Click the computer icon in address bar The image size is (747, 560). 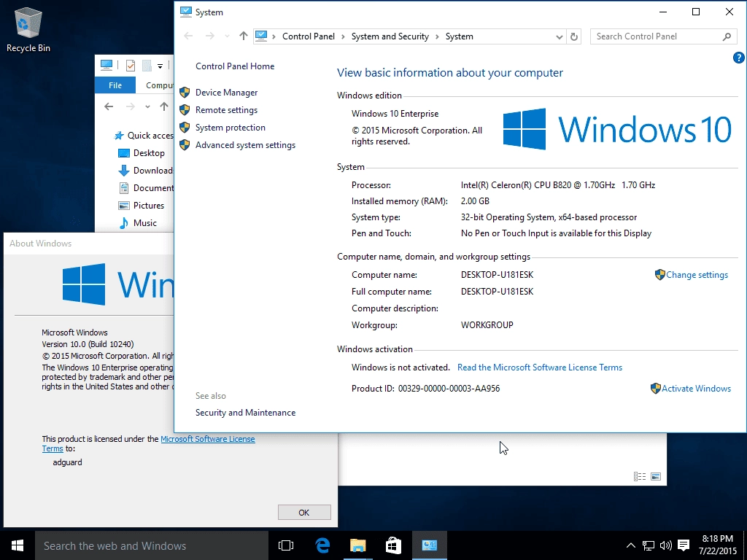coord(261,36)
